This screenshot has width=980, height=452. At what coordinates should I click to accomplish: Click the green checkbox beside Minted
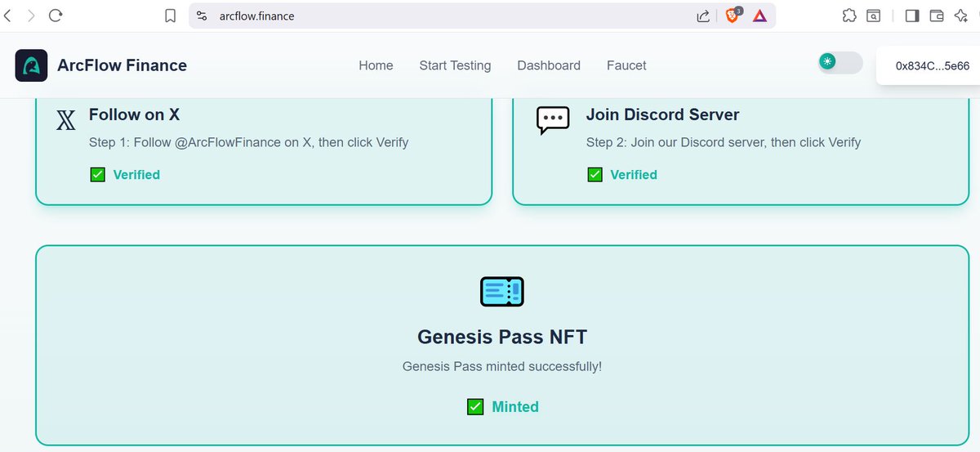[475, 406]
